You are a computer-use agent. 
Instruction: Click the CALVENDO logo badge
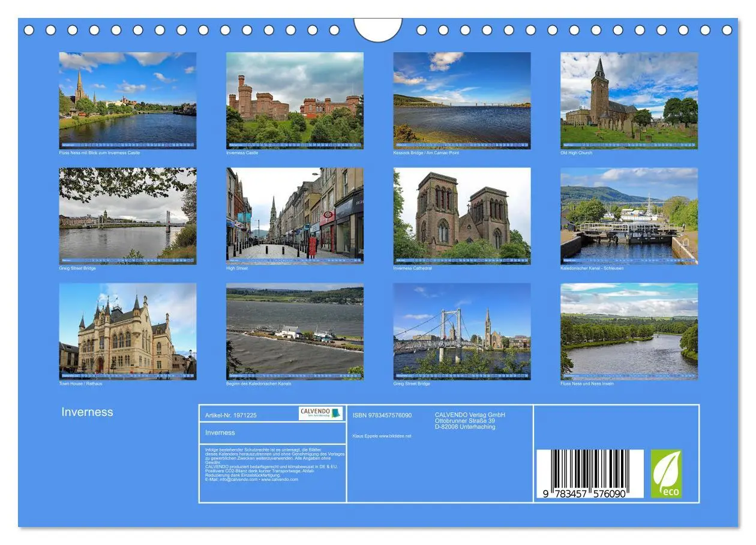pyautogui.click(x=320, y=413)
